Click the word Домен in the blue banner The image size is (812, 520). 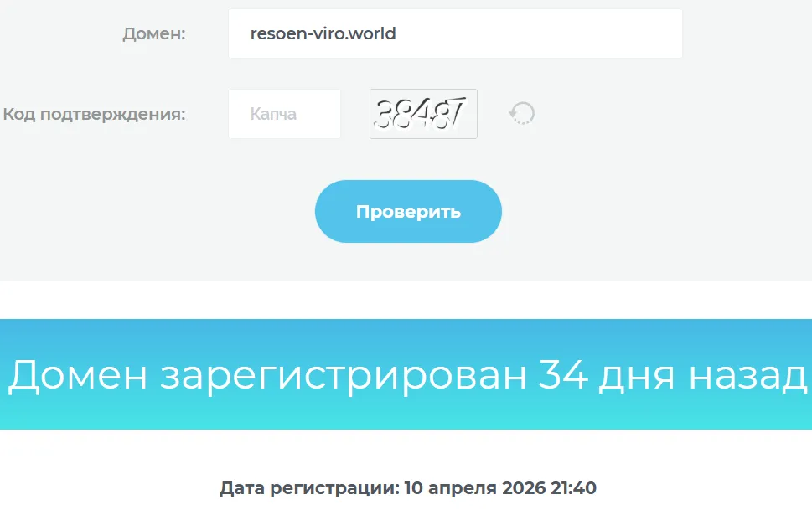(78, 376)
